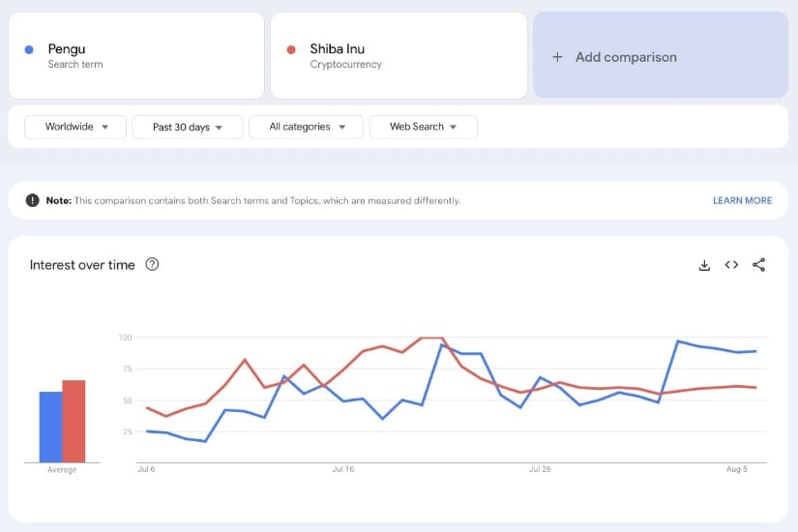
Task: Click the Add comparison button
Action: (x=661, y=55)
